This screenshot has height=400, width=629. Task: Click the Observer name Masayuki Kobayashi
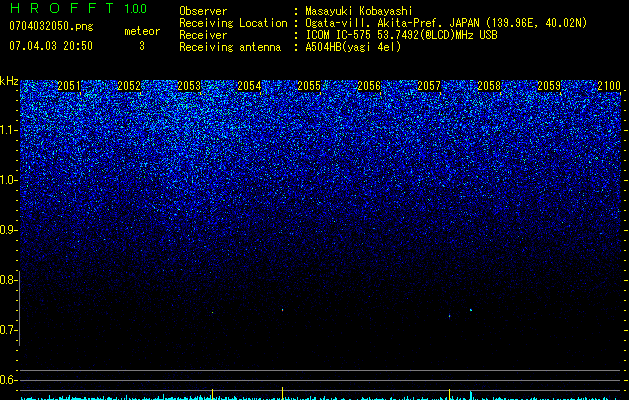tap(359, 11)
